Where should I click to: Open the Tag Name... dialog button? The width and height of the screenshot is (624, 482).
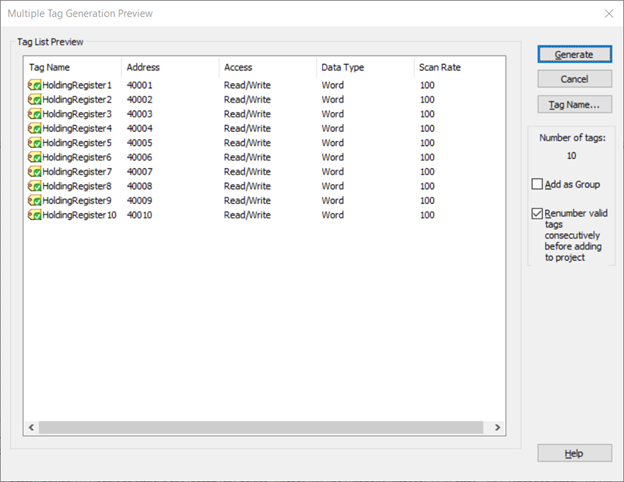(x=574, y=104)
